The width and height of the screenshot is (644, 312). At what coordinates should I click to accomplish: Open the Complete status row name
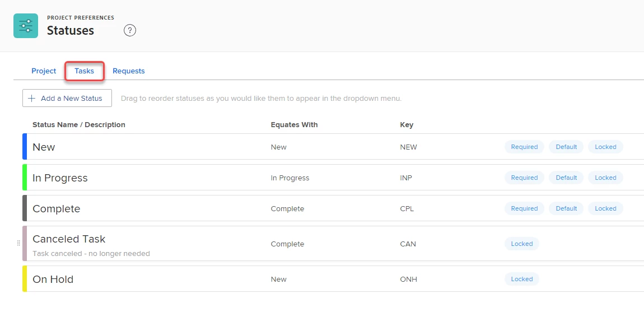pos(57,208)
